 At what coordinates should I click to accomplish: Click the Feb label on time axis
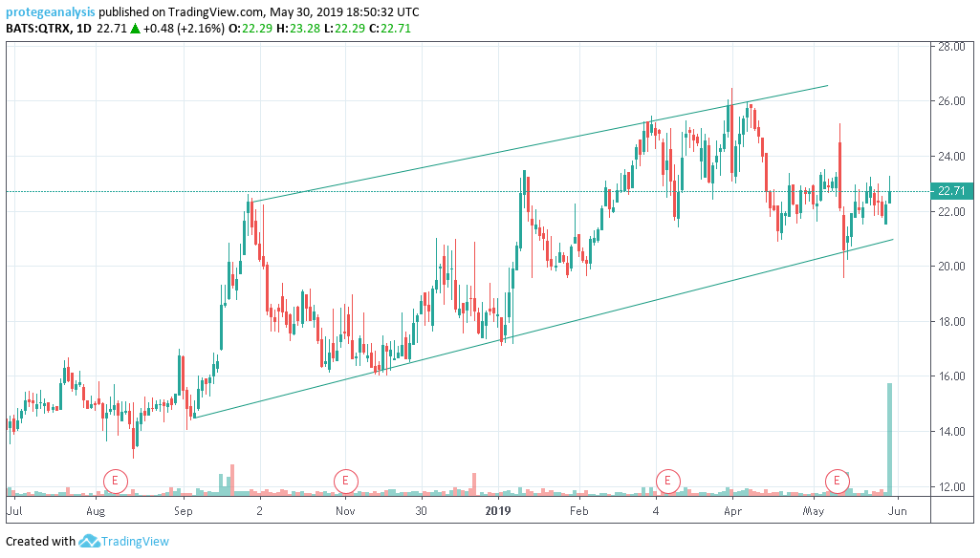pos(579,510)
